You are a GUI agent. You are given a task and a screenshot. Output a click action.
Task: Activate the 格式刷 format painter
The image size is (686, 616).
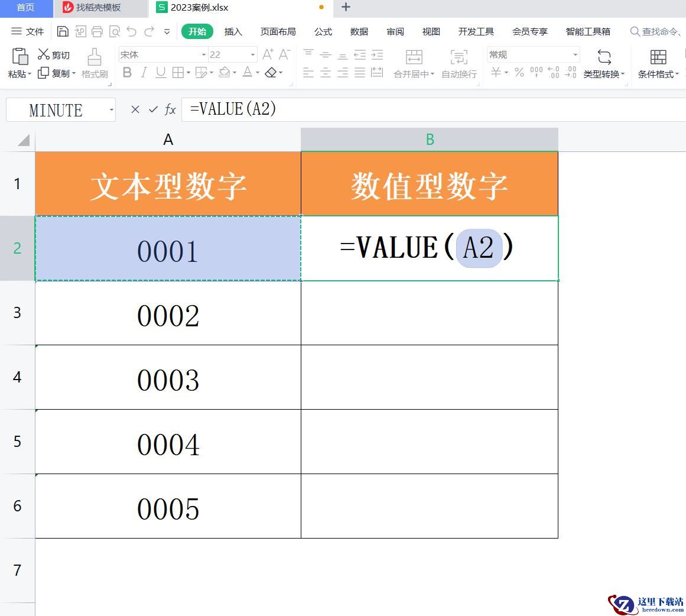click(95, 63)
